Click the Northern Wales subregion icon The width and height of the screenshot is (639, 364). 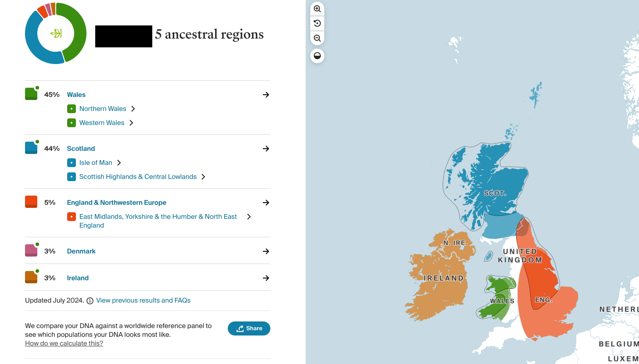(72, 109)
